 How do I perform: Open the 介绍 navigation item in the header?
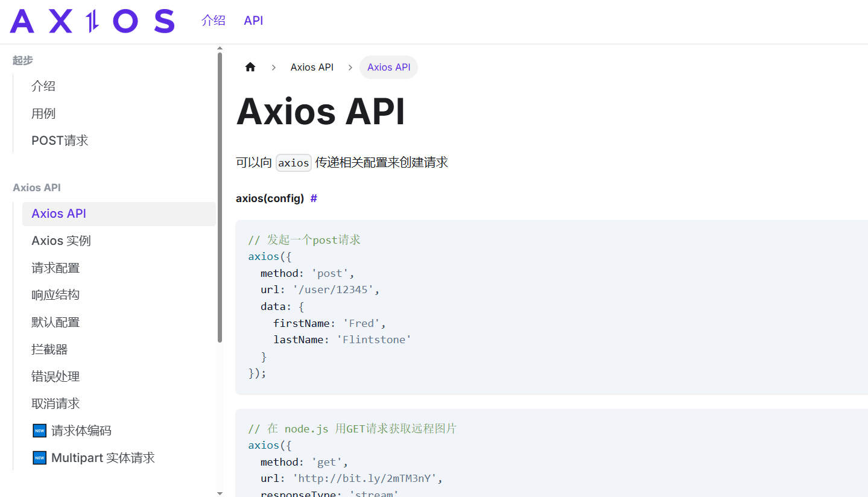(213, 21)
